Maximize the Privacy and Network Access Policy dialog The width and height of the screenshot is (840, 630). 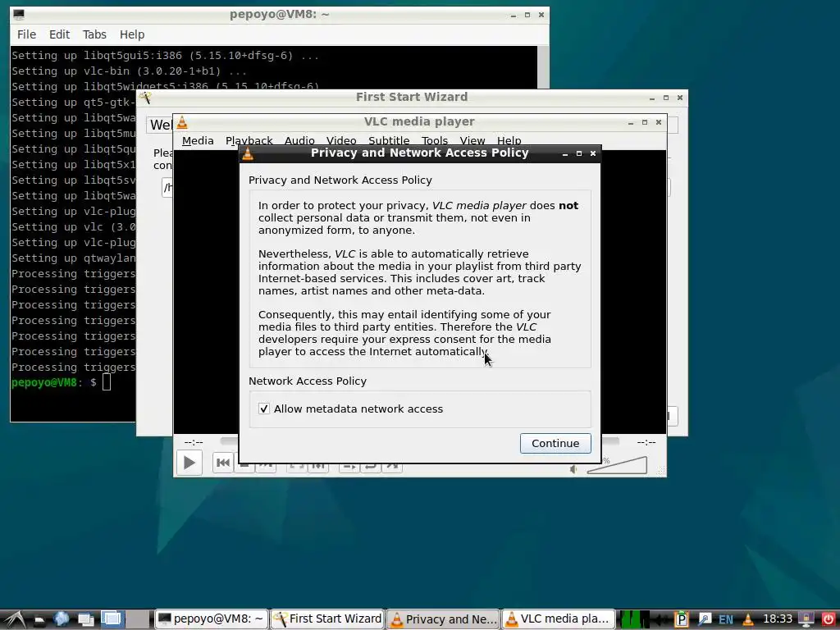coord(578,153)
